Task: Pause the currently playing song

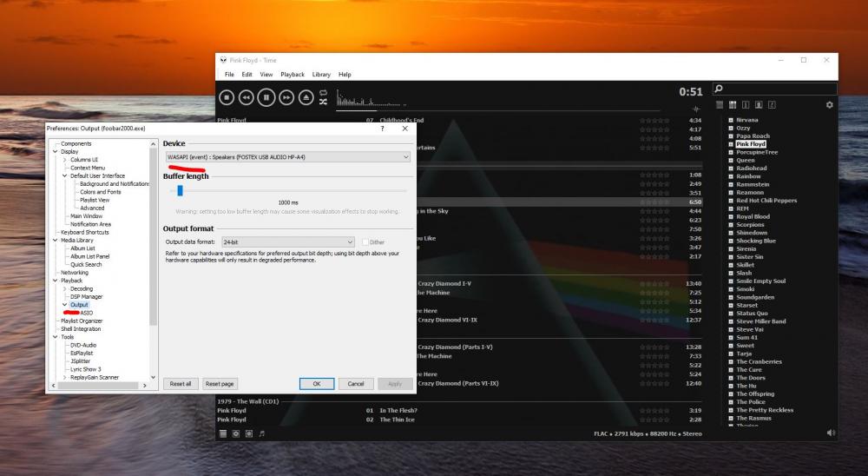Action: click(266, 97)
